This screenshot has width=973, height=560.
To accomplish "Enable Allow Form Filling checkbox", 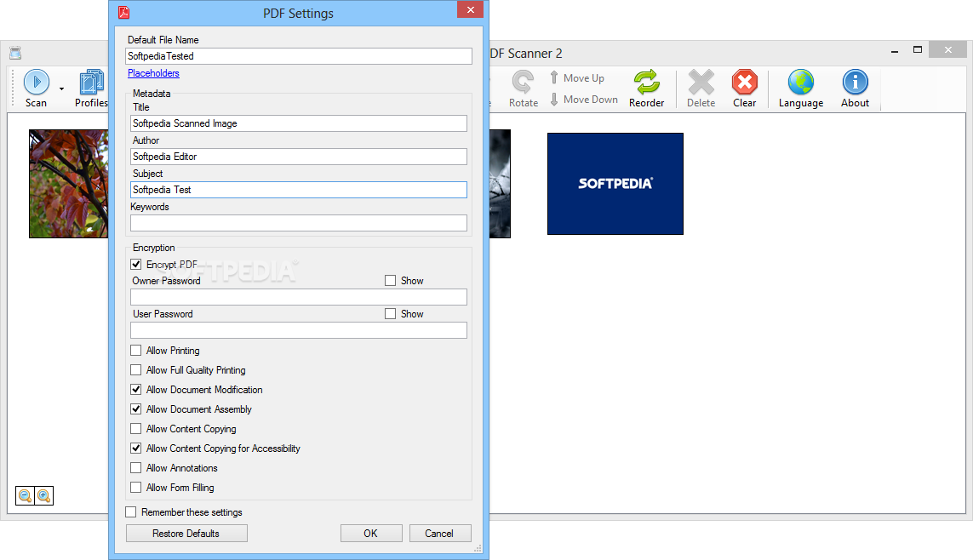I will click(x=136, y=488).
